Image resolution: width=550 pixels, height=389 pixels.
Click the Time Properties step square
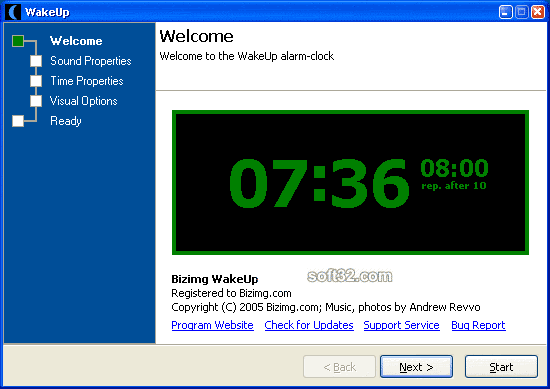pos(36,81)
